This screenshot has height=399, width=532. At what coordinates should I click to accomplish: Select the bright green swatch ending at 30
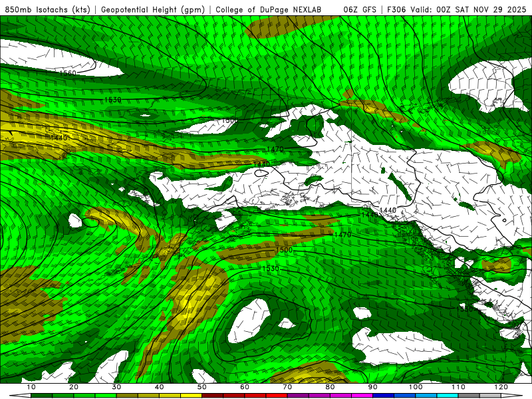[106, 396]
